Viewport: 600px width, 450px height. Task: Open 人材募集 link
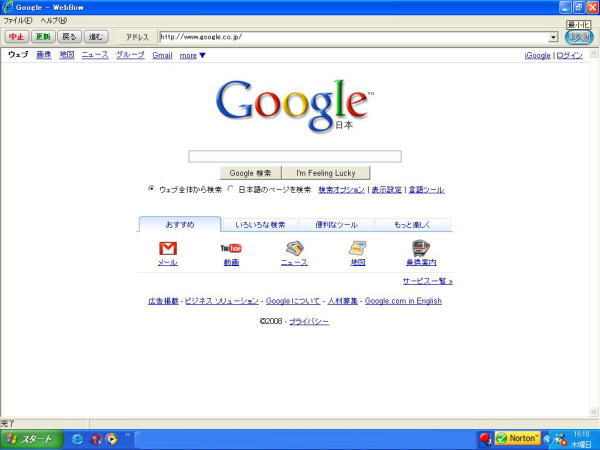(342, 301)
